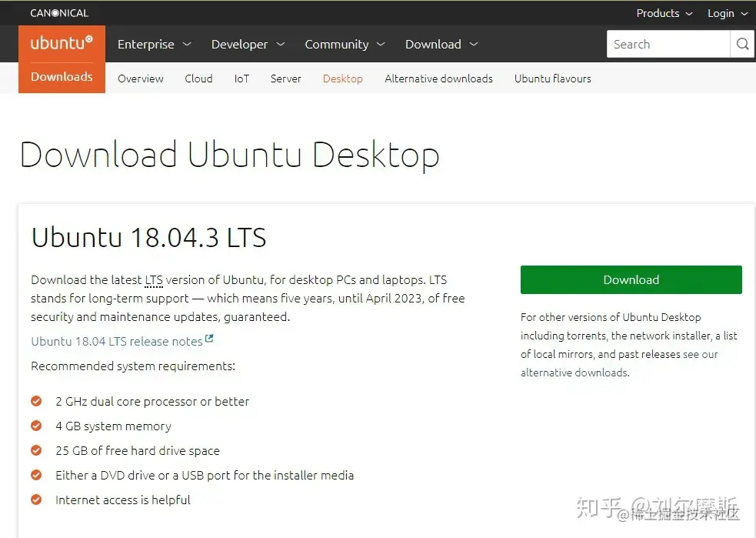Viewport: 756px width, 538px height.
Task: Click '2 GHz dual core processor or better'
Action: (x=152, y=402)
